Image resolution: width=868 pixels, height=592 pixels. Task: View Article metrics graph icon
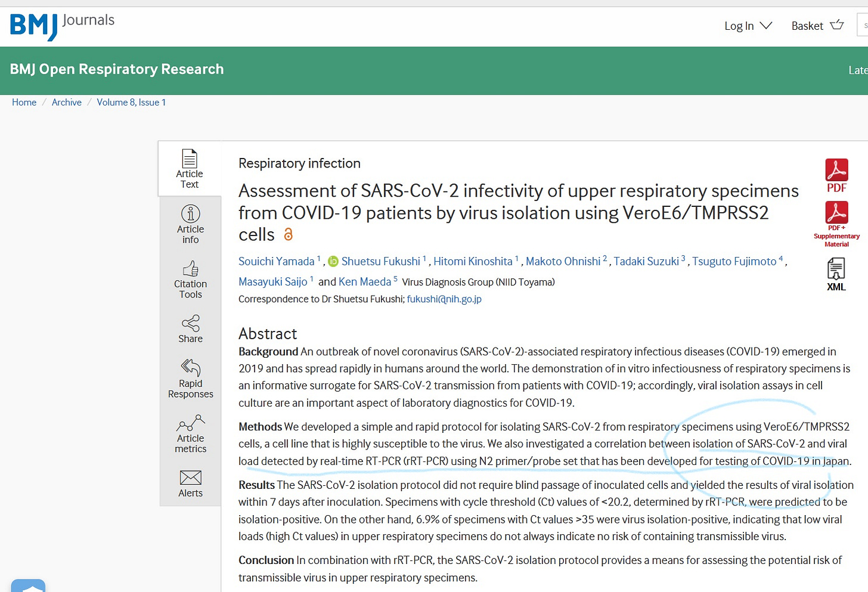click(191, 423)
